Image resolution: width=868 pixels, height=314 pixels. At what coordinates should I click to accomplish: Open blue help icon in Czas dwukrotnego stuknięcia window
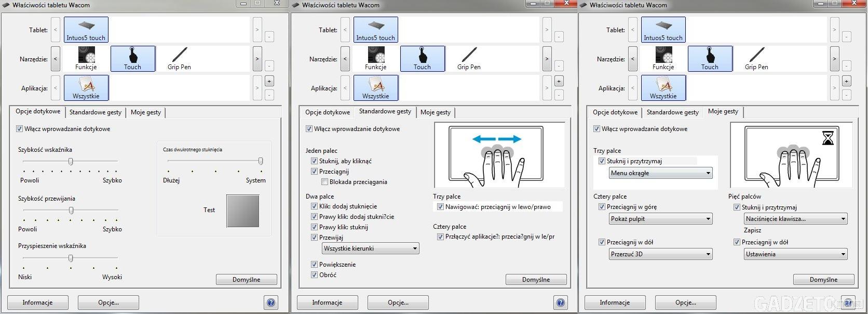pyautogui.click(x=270, y=303)
